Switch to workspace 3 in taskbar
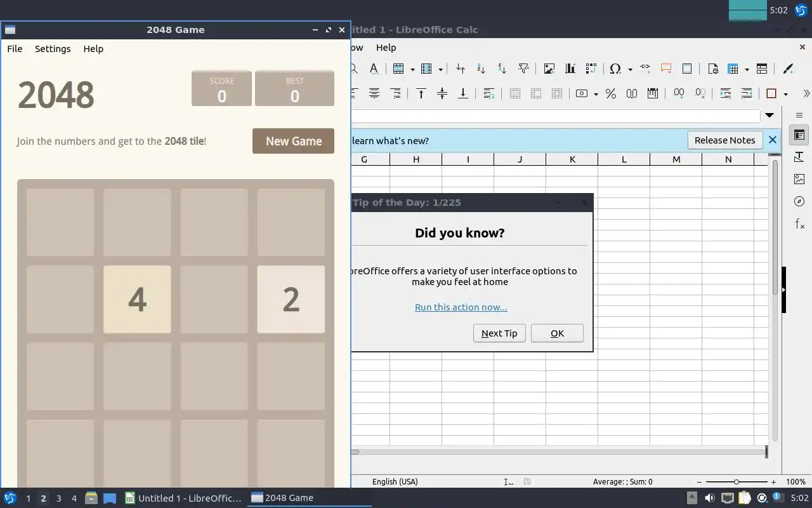 (58, 498)
